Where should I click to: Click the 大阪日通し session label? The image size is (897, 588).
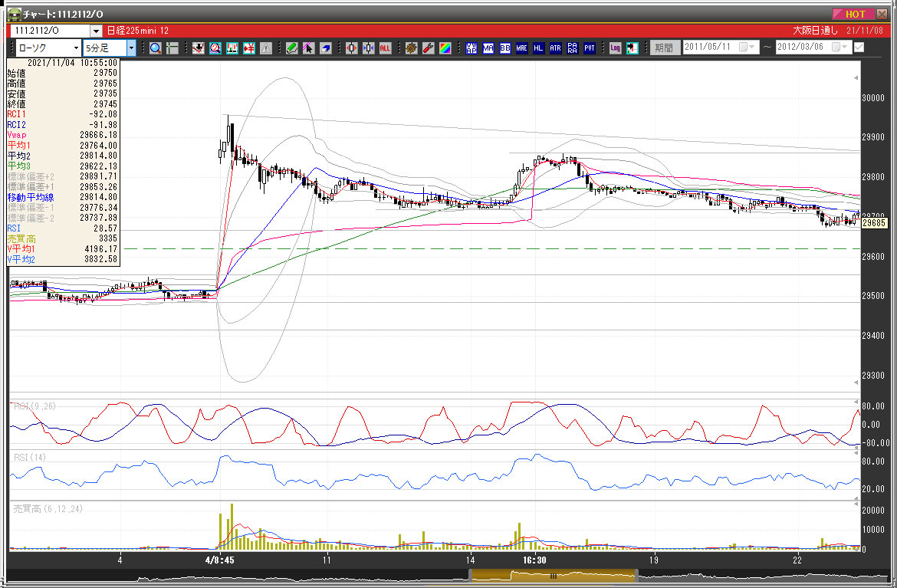(x=815, y=31)
